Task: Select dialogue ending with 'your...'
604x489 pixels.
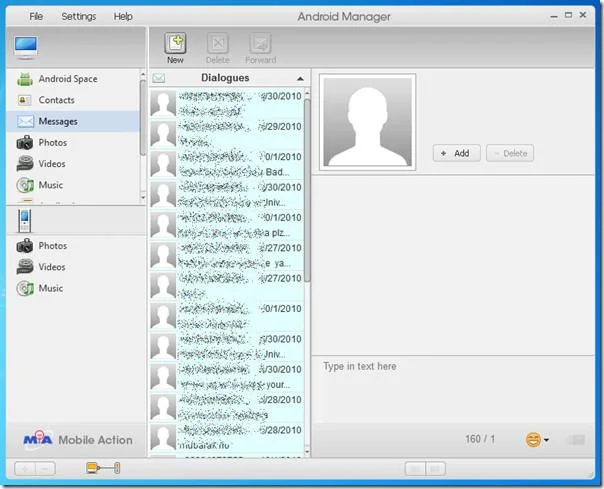Action: pos(226,377)
